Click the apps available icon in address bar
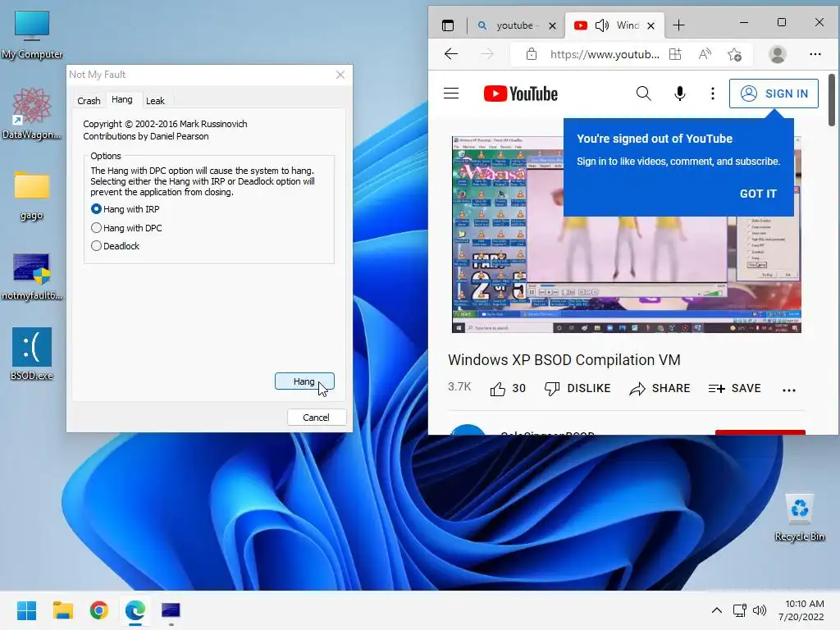Viewport: 840px width, 630px height. tap(675, 54)
